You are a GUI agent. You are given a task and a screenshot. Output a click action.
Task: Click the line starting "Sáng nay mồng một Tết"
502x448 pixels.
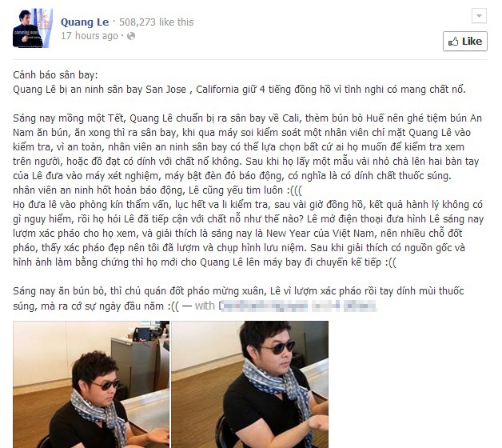(247, 118)
